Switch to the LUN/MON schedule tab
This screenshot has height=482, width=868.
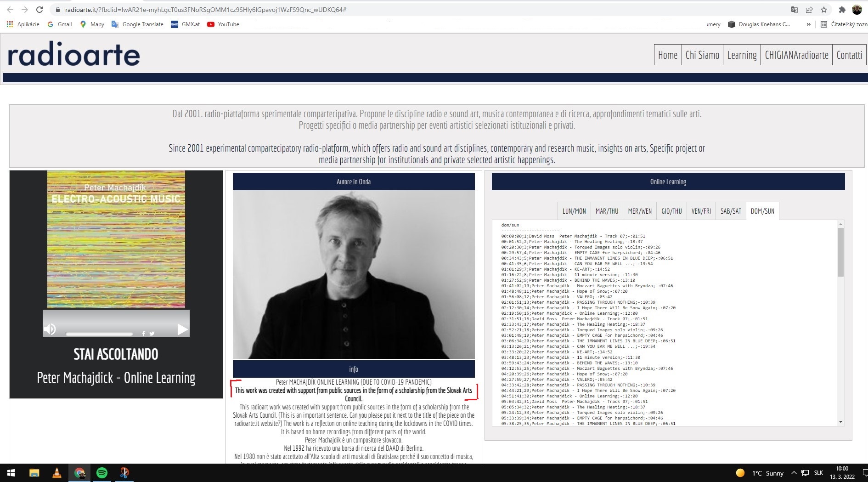click(x=574, y=211)
